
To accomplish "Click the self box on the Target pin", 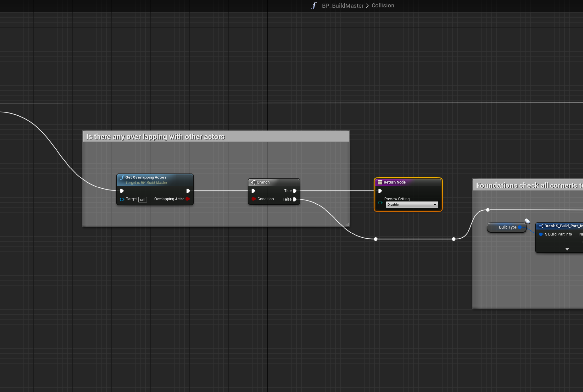I will (x=143, y=199).
